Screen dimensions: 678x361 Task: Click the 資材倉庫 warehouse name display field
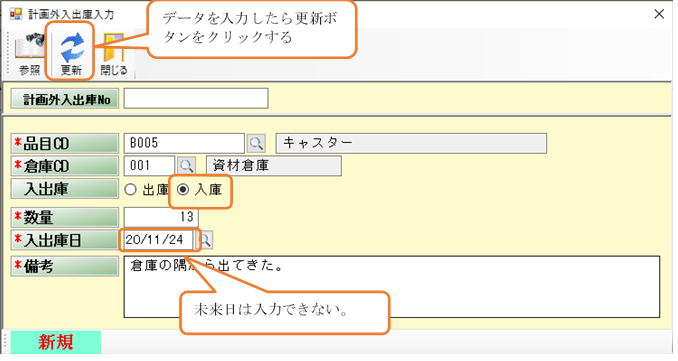274,166
